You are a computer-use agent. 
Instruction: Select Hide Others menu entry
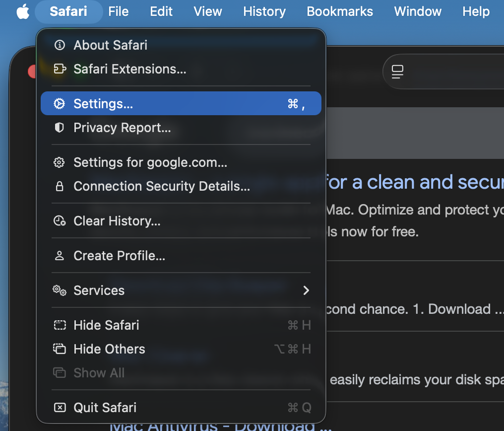point(110,349)
